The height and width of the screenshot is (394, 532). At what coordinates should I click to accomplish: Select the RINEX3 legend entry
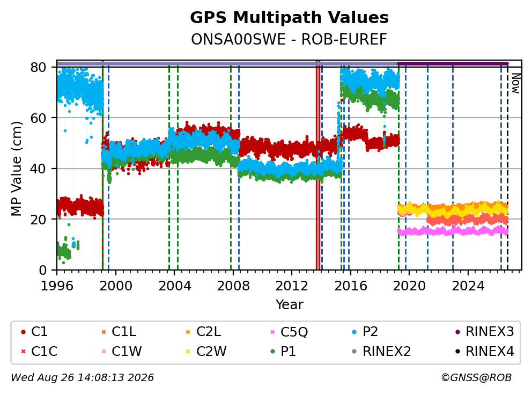pyautogui.click(x=484, y=332)
